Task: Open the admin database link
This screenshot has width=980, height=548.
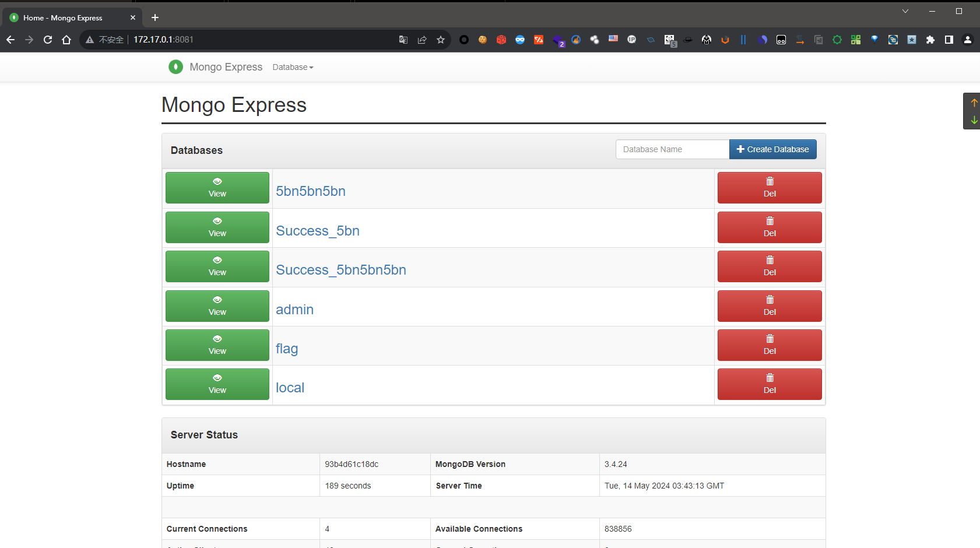Action: tap(294, 310)
